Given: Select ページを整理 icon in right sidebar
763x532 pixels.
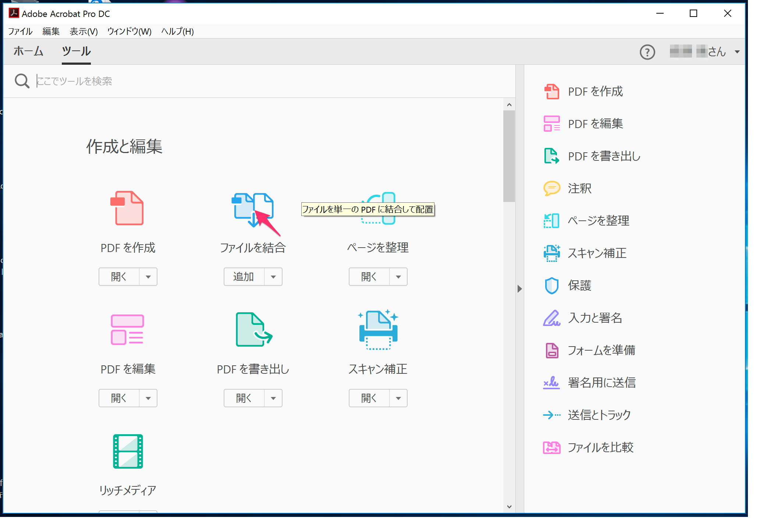Looking at the screenshot, I should pos(551,221).
